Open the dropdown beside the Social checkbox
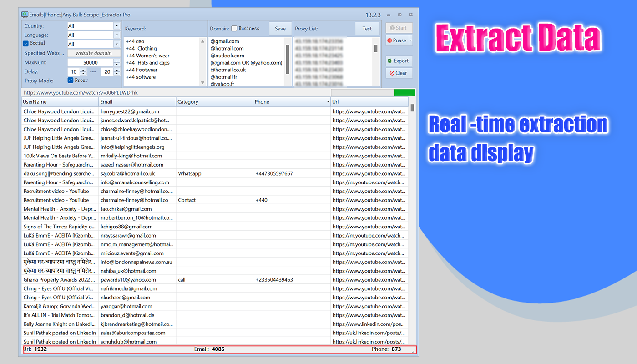 (x=116, y=44)
